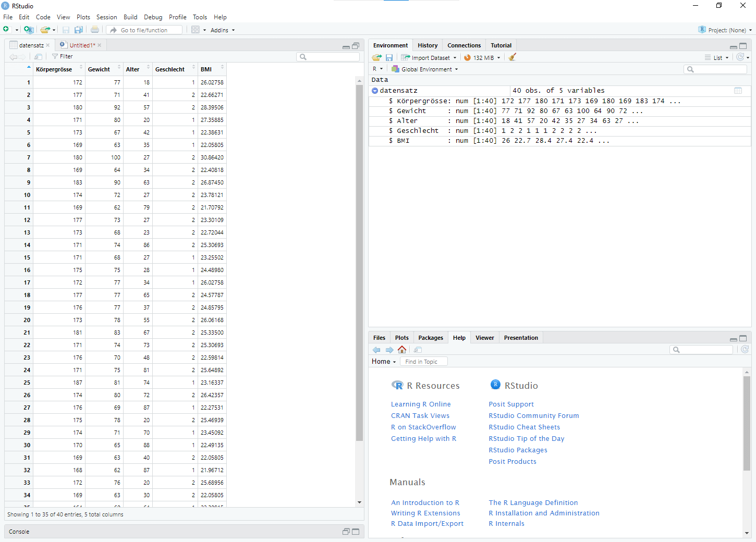Open the Session menu

(106, 17)
